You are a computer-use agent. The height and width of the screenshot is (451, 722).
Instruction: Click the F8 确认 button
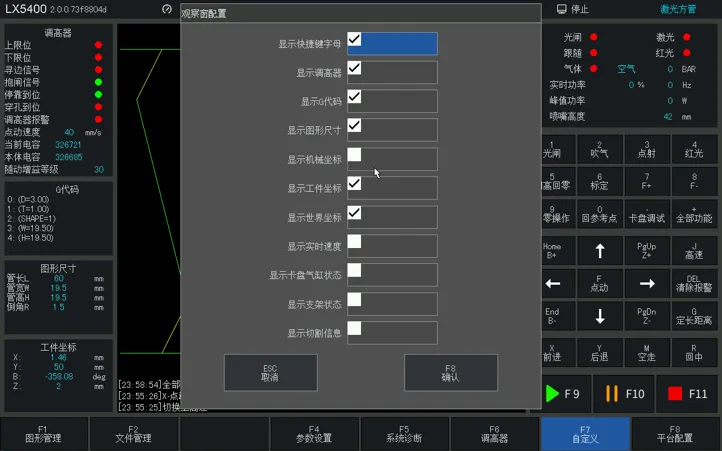[451, 373]
